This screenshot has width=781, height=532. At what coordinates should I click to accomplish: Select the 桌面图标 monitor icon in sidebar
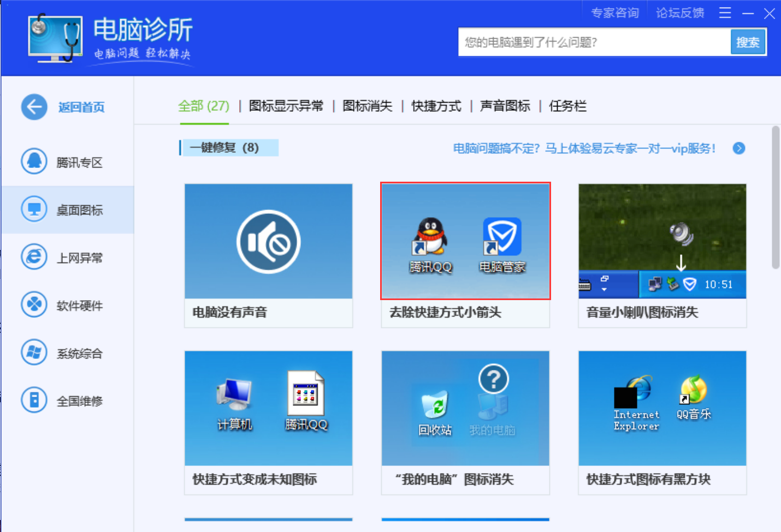[34, 210]
